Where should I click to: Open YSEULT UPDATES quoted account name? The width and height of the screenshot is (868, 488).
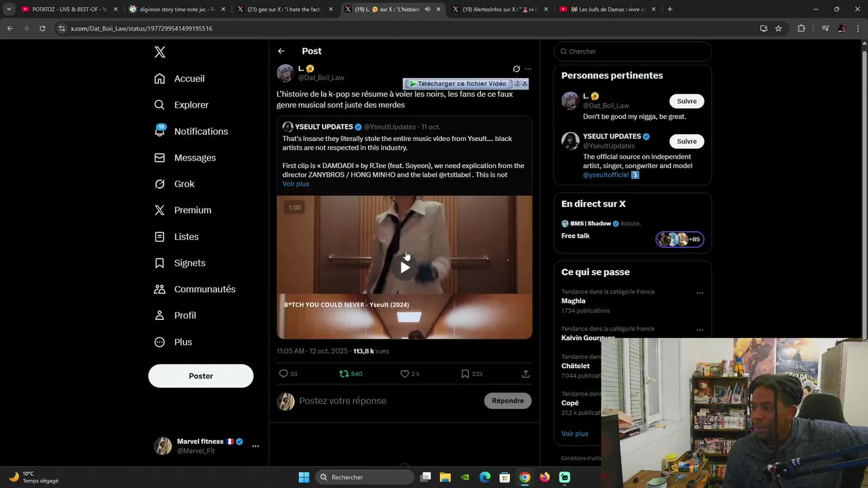tap(323, 127)
